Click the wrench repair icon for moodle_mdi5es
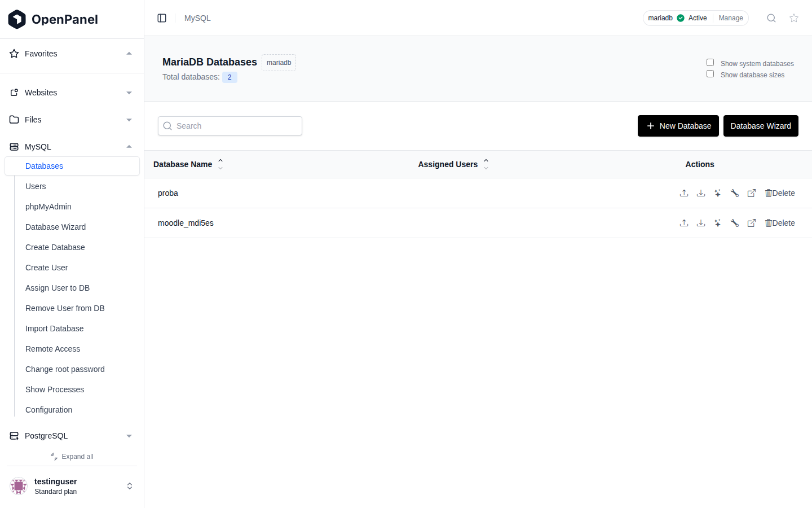Image resolution: width=812 pixels, height=508 pixels. [735, 223]
